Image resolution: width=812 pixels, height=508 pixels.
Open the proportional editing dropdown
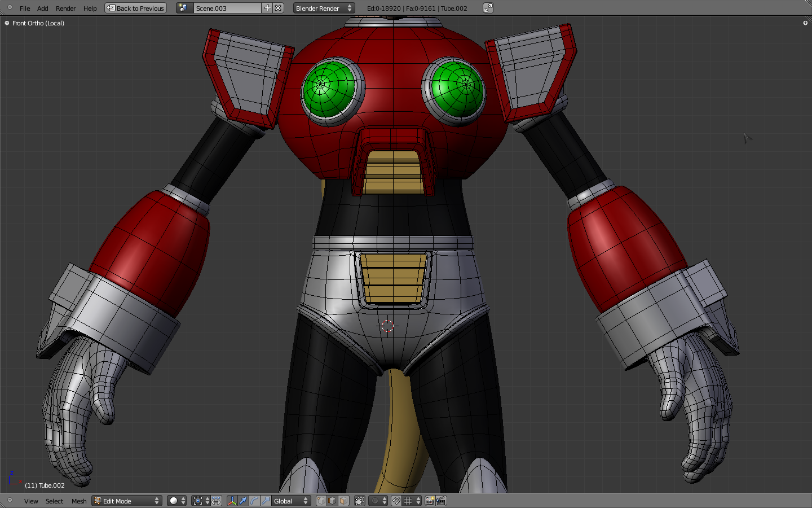pyautogui.click(x=378, y=501)
